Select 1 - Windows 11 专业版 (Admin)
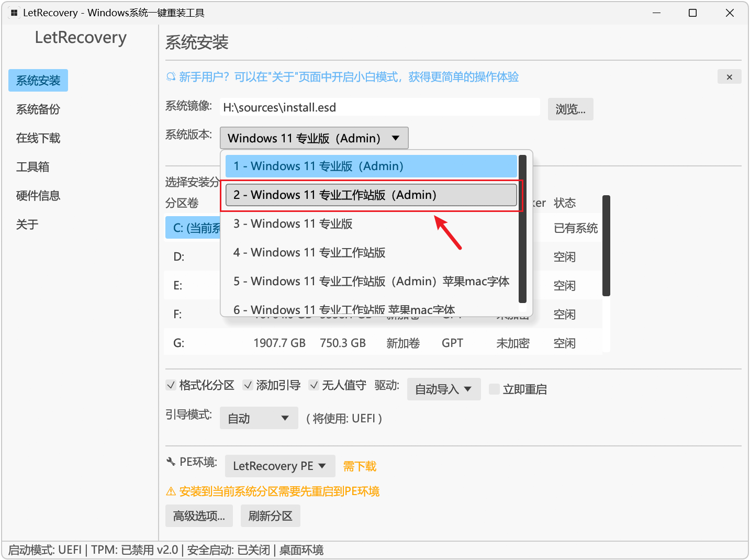The image size is (750, 560). (x=371, y=166)
